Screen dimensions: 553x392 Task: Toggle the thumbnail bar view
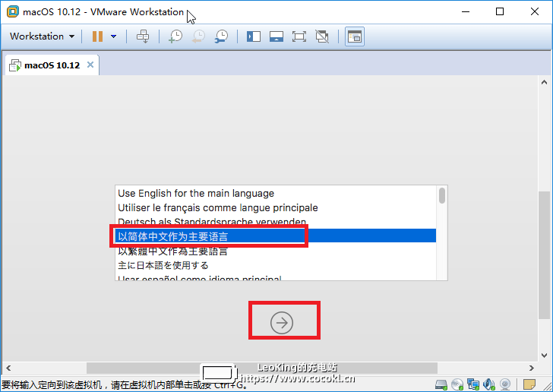(276, 36)
